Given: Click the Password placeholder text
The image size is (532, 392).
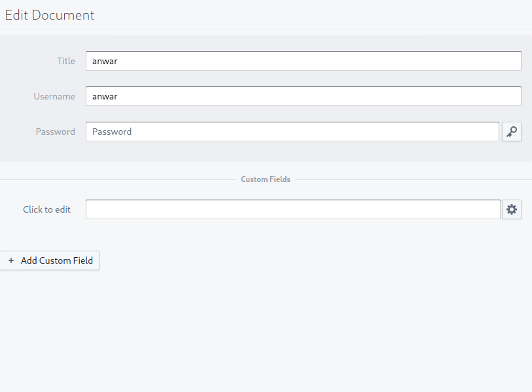Looking at the screenshot, I should 111,132.
